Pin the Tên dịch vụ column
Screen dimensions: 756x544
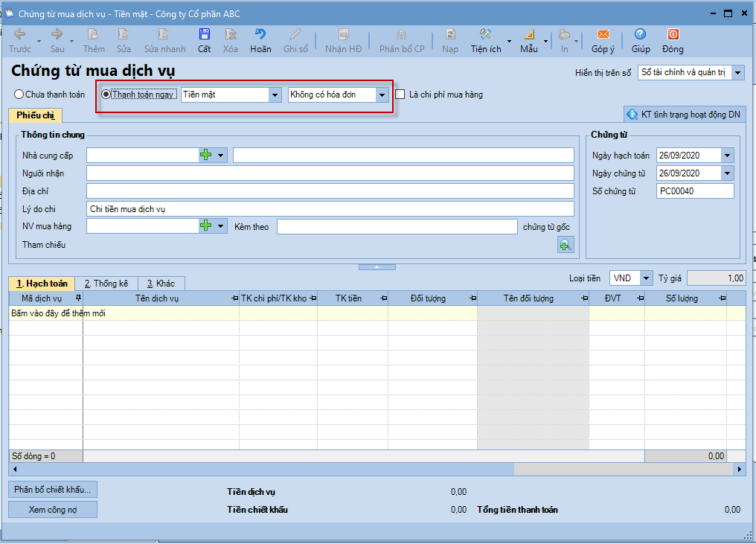(x=235, y=298)
